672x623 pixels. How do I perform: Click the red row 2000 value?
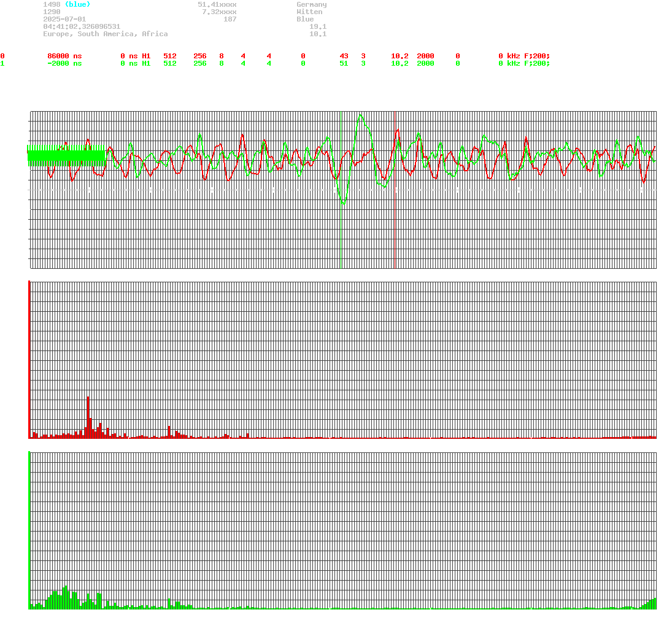(x=425, y=56)
